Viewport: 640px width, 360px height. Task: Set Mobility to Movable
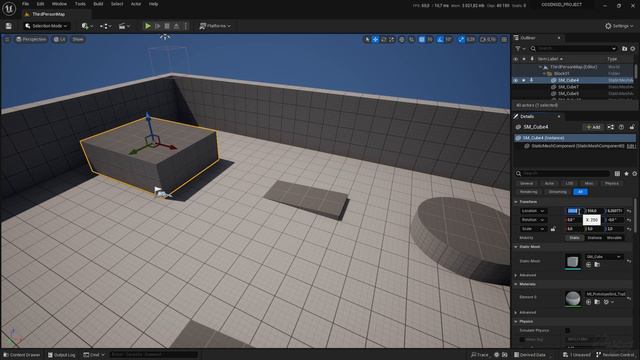pos(614,238)
